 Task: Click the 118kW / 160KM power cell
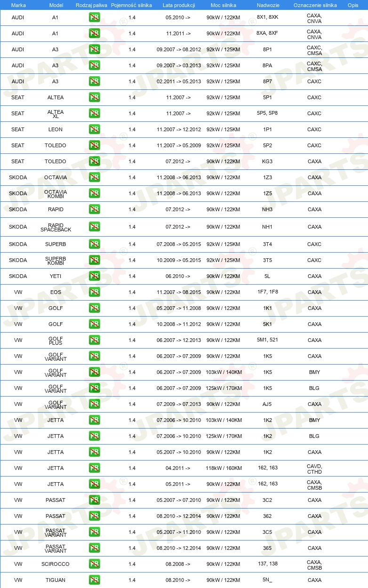pos(224,468)
